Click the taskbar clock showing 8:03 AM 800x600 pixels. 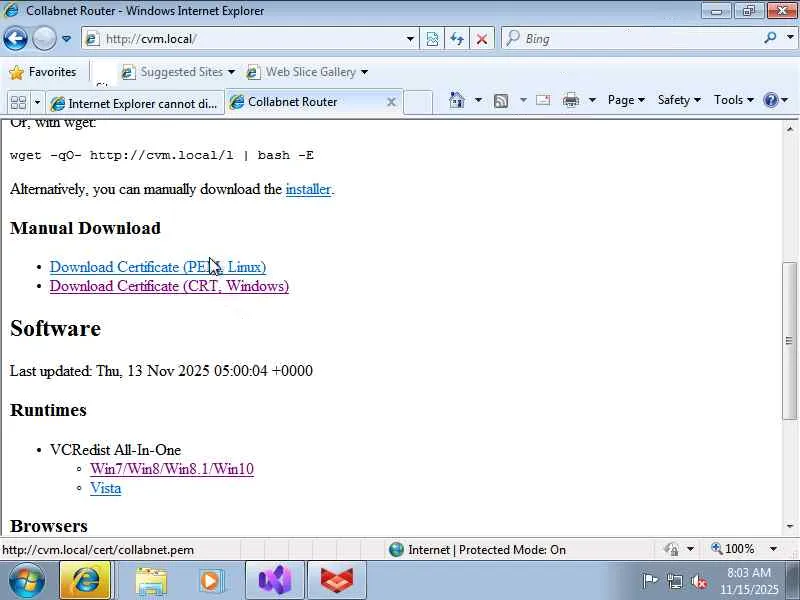[x=749, y=581]
